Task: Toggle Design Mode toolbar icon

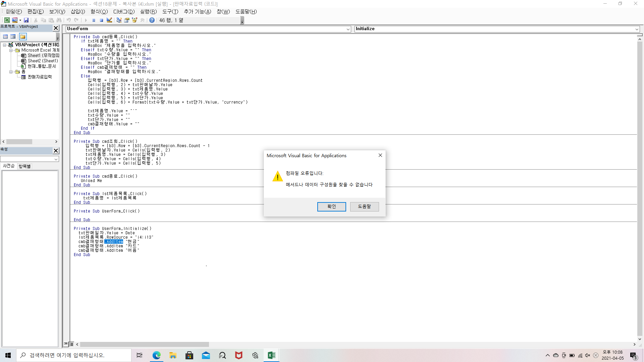Action: click(x=109, y=20)
